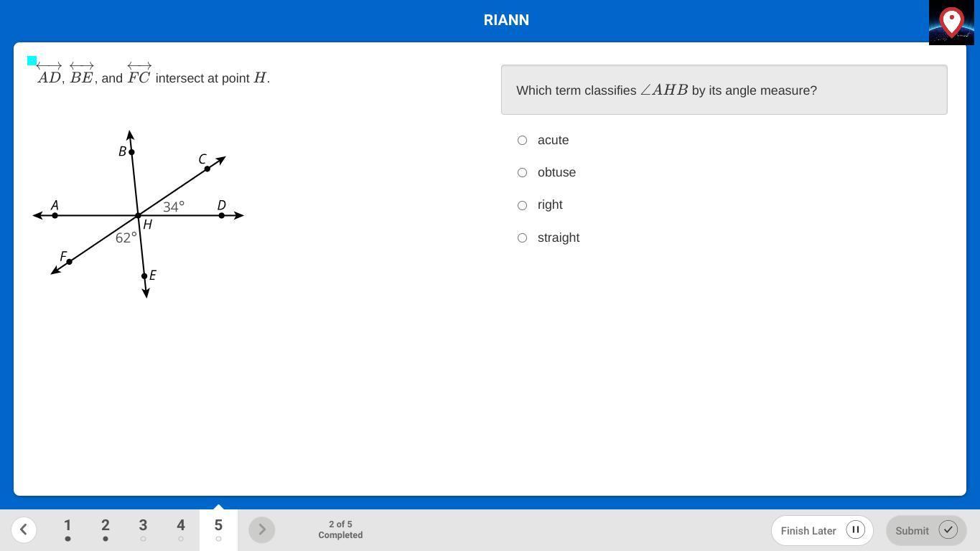980x551 pixels.
Task: Click the cyan square marker
Action: (32, 61)
